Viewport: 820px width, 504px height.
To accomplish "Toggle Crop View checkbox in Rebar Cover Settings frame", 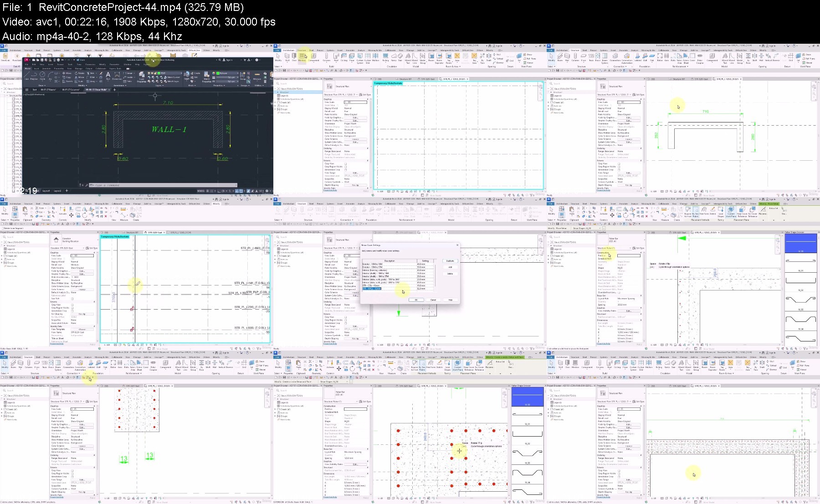I will 346,317.
